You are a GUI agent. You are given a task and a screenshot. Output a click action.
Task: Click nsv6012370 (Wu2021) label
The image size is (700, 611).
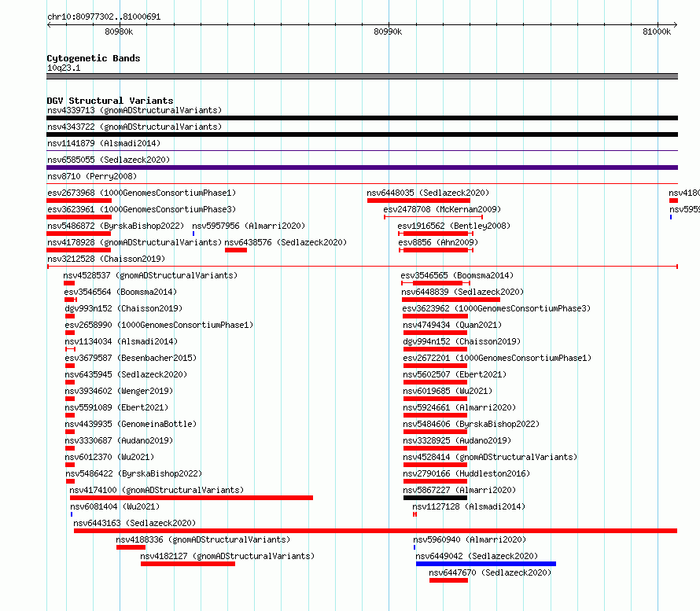coord(109,457)
